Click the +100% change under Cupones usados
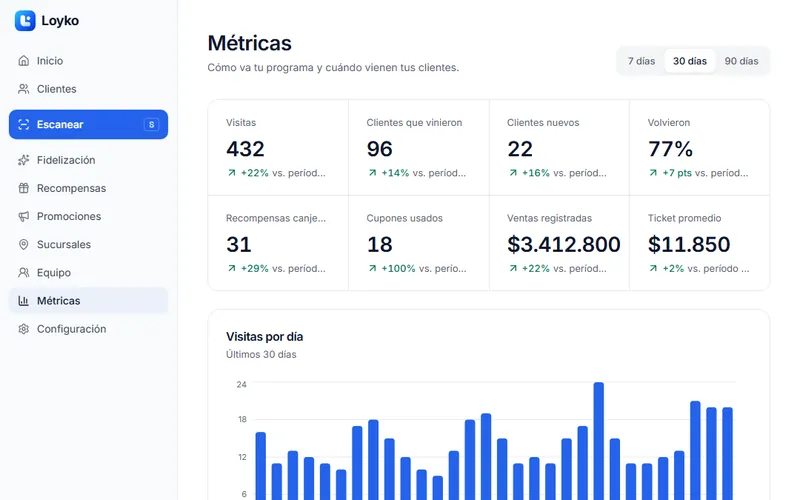Image resolution: width=800 pixels, height=500 pixels. pos(398,268)
